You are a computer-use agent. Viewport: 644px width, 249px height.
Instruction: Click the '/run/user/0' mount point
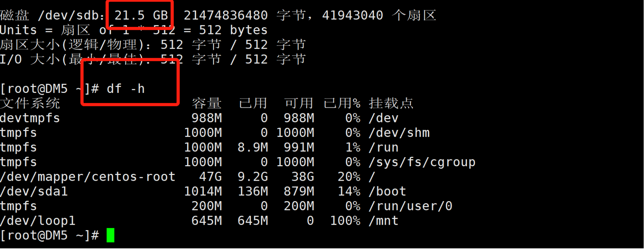[410, 207]
